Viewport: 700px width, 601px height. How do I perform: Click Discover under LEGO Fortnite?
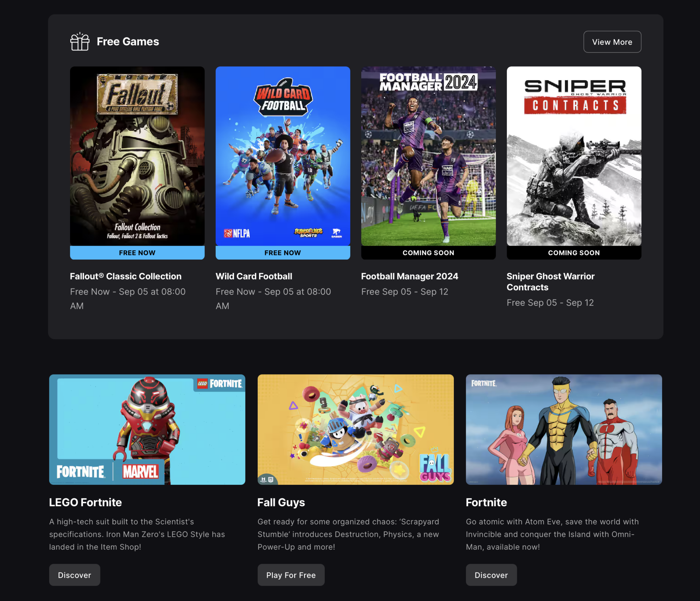point(75,575)
